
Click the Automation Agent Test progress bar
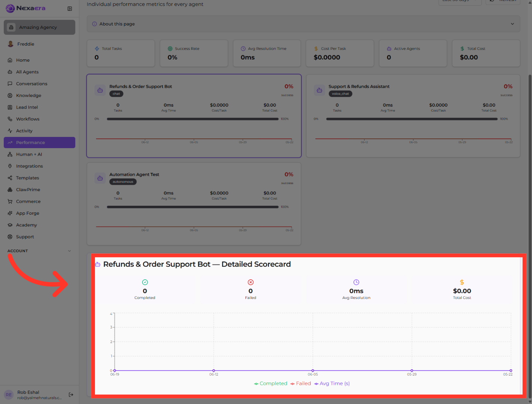pyautogui.click(x=193, y=207)
